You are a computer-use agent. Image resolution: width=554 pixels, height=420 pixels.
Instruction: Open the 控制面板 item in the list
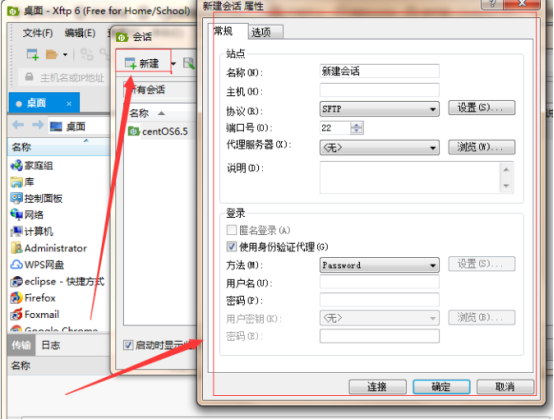click(x=37, y=198)
